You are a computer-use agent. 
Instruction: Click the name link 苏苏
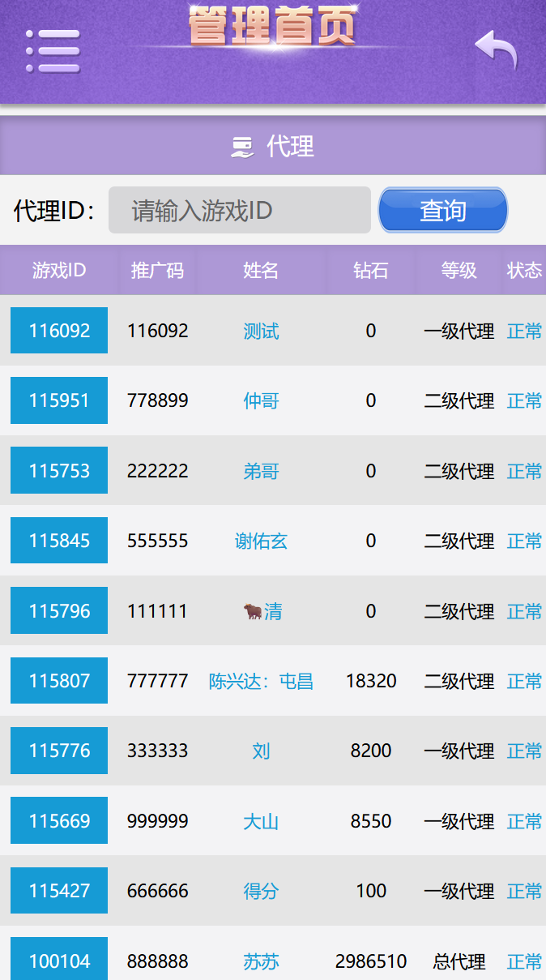pyautogui.click(x=261, y=961)
